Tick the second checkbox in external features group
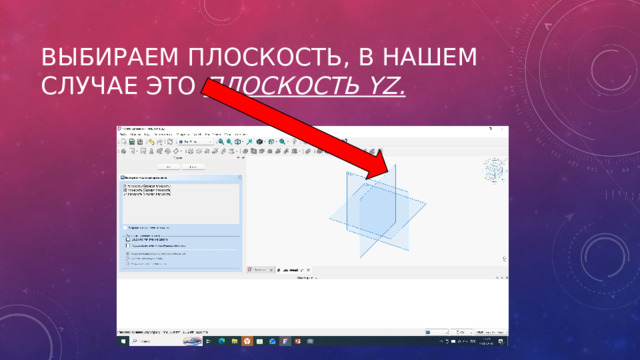 [128, 246]
